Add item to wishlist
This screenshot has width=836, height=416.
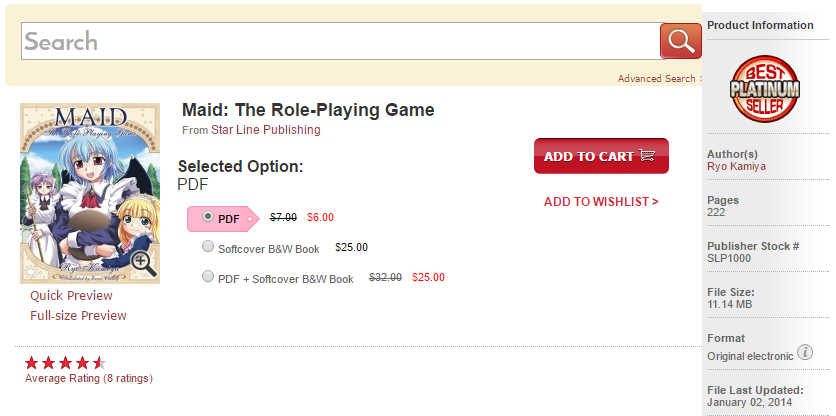[601, 202]
